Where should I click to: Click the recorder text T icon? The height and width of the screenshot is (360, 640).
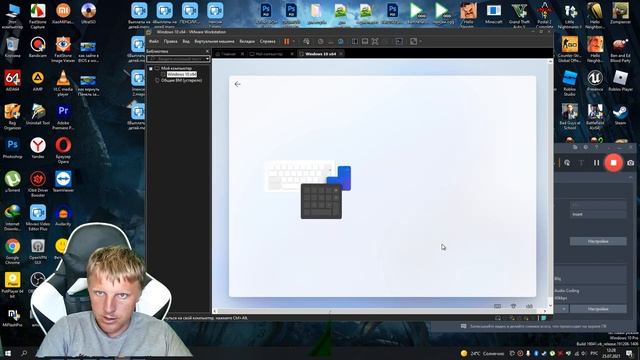581,163
